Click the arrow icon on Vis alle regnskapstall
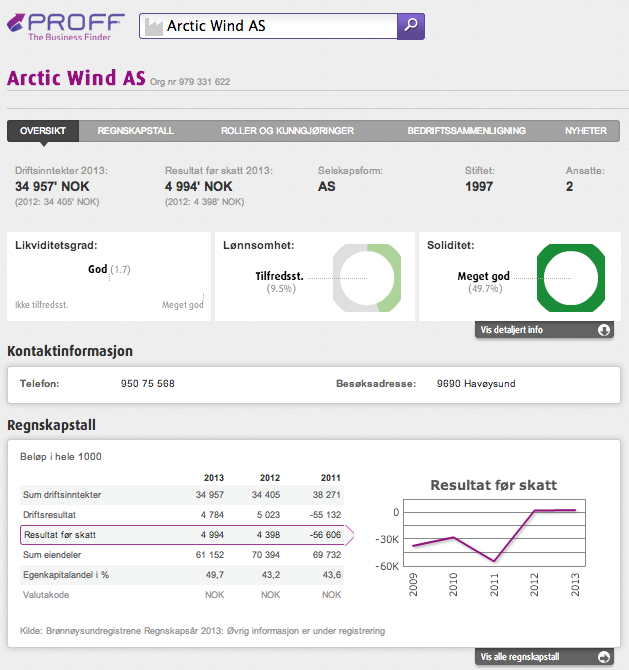 click(x=603, y=657)
